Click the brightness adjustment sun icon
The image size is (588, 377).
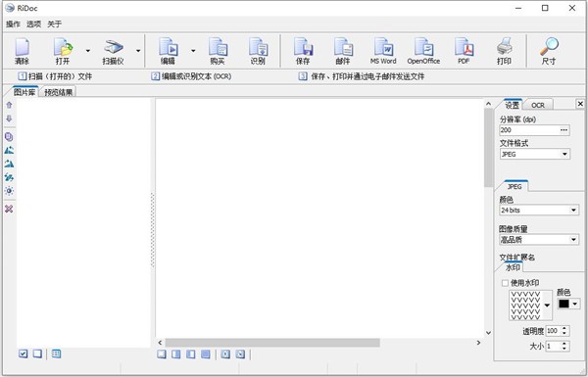9,191
